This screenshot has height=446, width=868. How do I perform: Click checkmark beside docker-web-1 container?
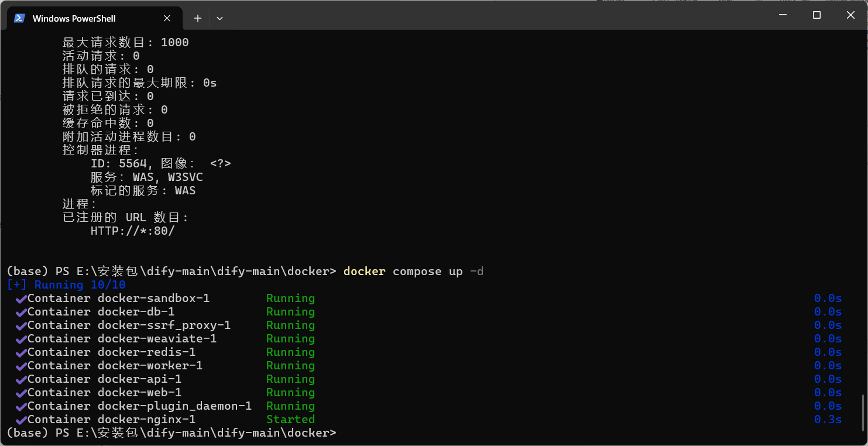coord(21,393)
